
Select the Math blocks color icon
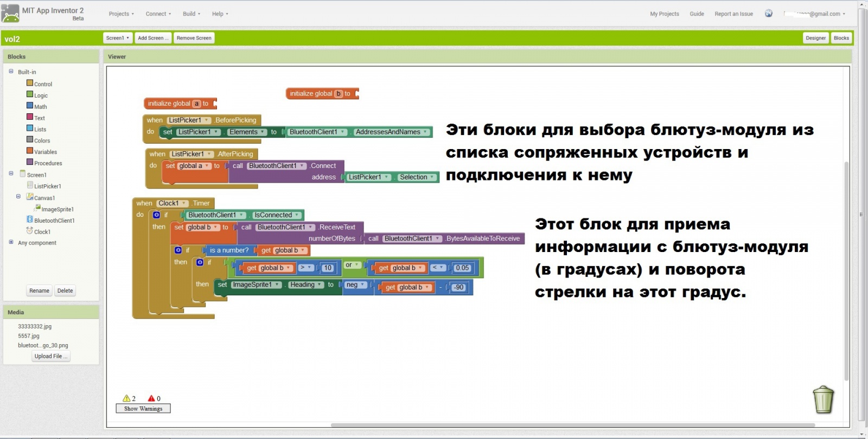click(x=30, y=106)
